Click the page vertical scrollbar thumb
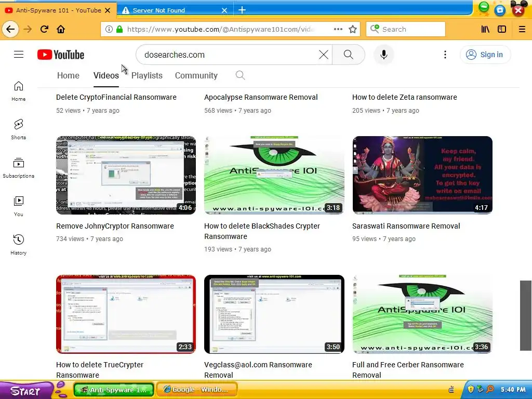 coord(526,315)
